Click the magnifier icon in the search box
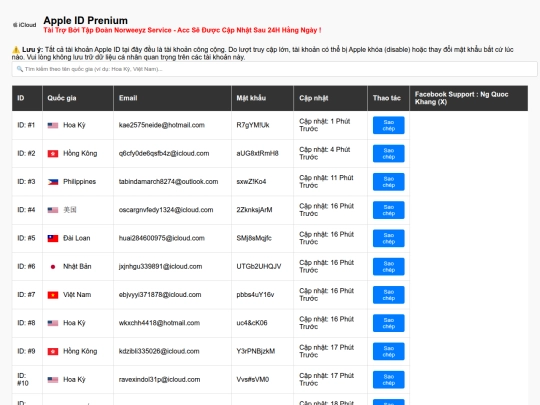 (20, 69)
